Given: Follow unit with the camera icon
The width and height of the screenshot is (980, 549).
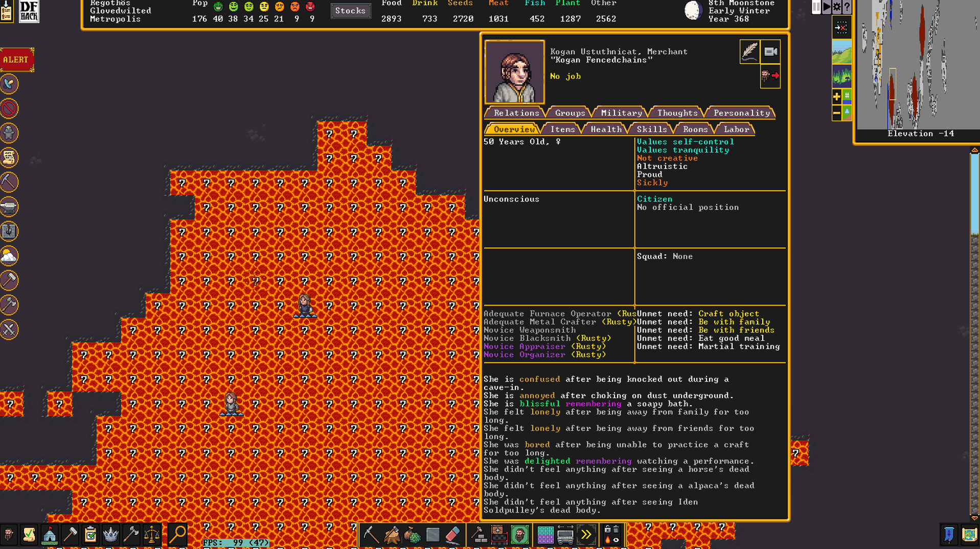Looking at the screenshot, I should pyautogui.click(x=770, y=52).
